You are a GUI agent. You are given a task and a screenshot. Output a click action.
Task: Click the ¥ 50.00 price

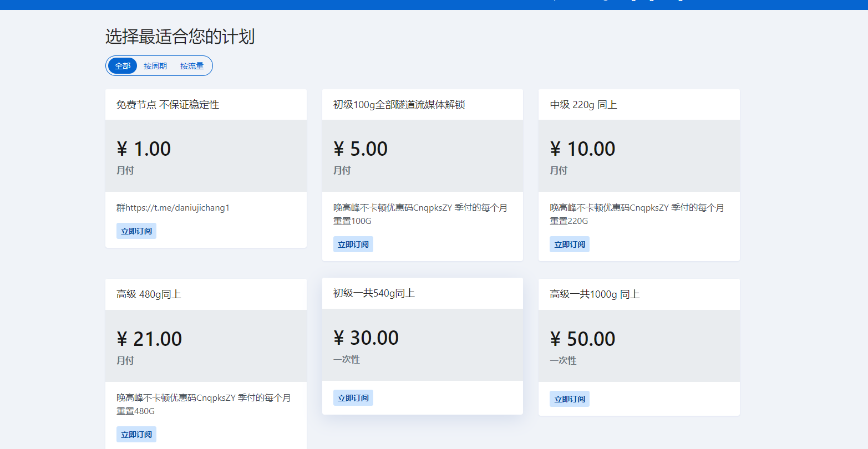[x=582, y=339]
